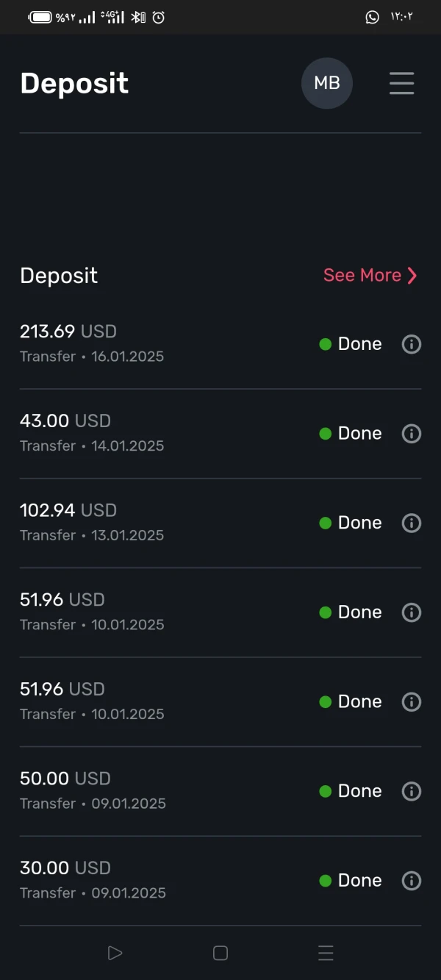The image size is (441, 980).
Task: Tap Done status of the 43.00 USD deposit
Action: coord(351,434)
